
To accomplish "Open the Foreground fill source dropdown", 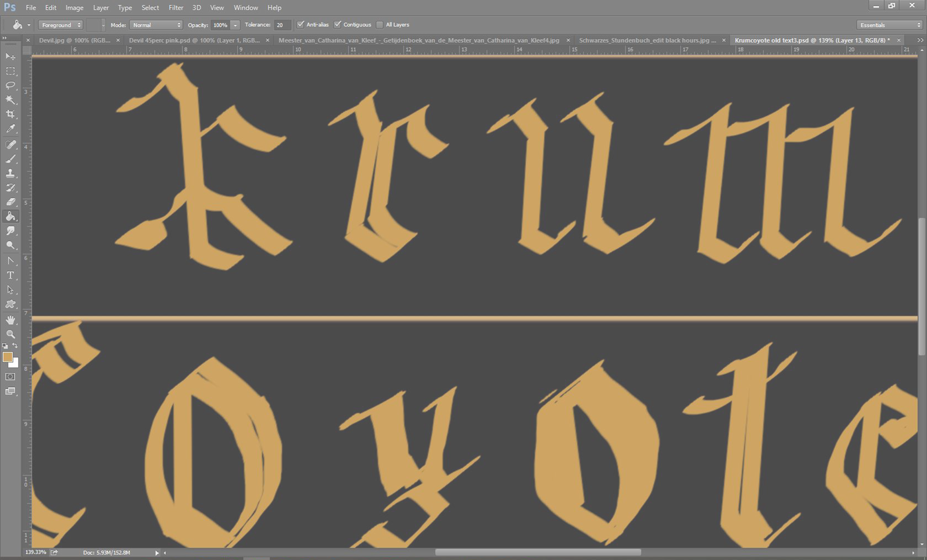I will pyautogui.click(x=61, y=25).
